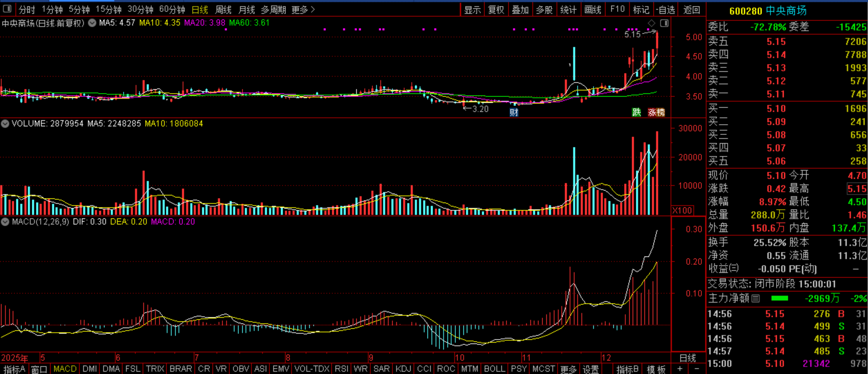Expand the VOLUME indicator dropdown arrow
This screenshot has width=868, height=374.
click(x=5, y=123)
